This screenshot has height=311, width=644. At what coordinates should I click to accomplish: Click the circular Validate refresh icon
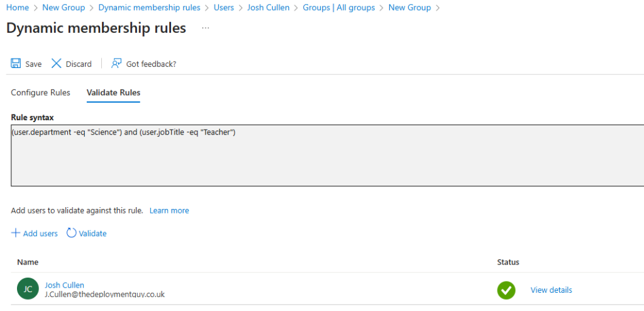click(x=71, y=233)
